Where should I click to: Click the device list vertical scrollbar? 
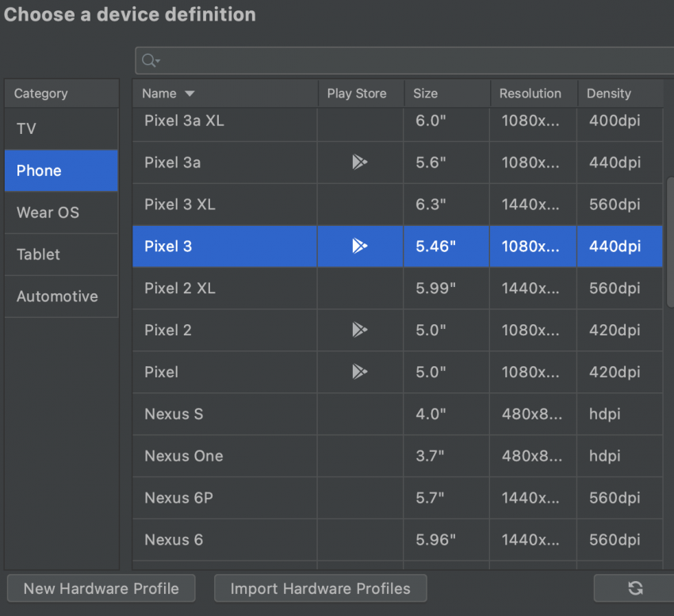(x=670, y=238)
